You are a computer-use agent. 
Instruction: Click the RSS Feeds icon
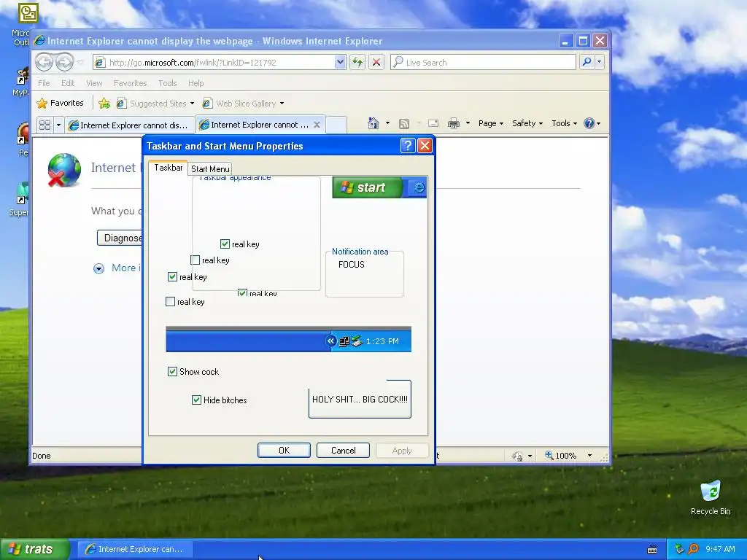404,124
